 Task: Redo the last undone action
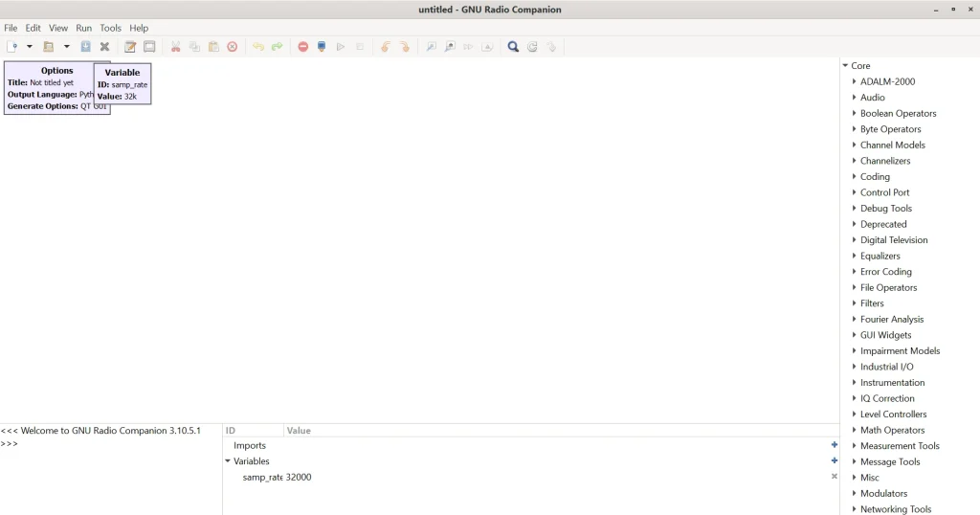pos(277,47)
